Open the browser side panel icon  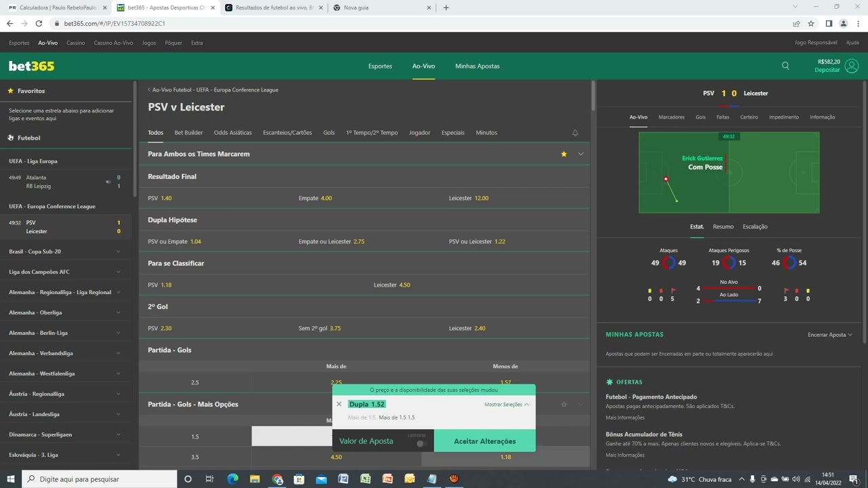click(x=829, y=23)
